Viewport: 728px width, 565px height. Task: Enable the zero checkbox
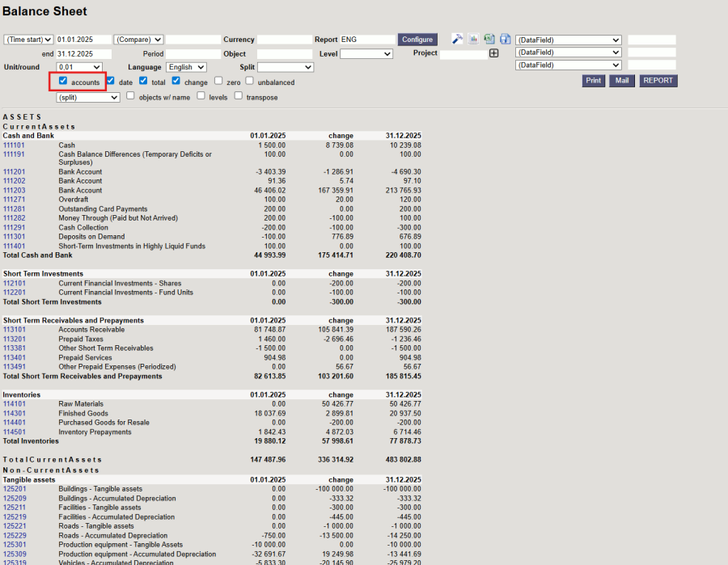point(218,81)
